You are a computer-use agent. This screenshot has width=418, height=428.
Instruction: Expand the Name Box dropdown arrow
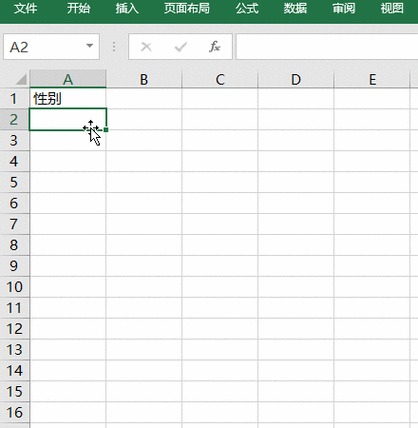point(89,46)
